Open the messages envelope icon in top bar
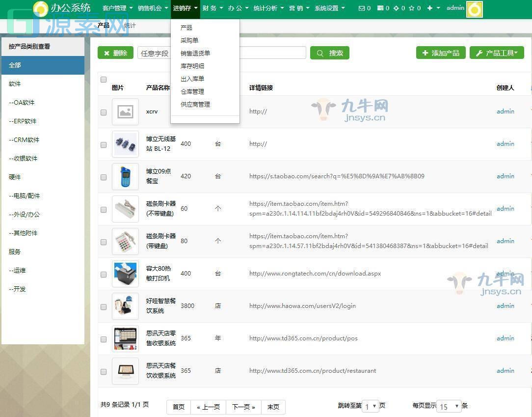 (x=361, y=8)
